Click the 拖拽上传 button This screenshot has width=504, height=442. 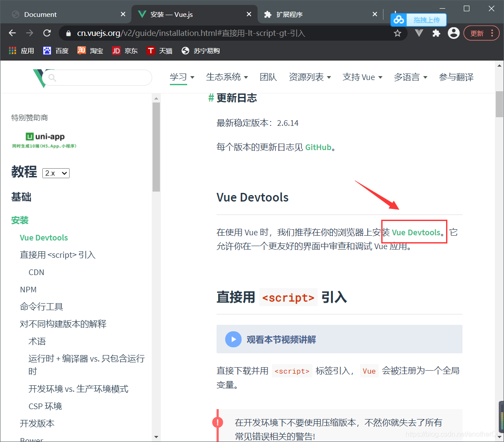click(x=426, y=20)
